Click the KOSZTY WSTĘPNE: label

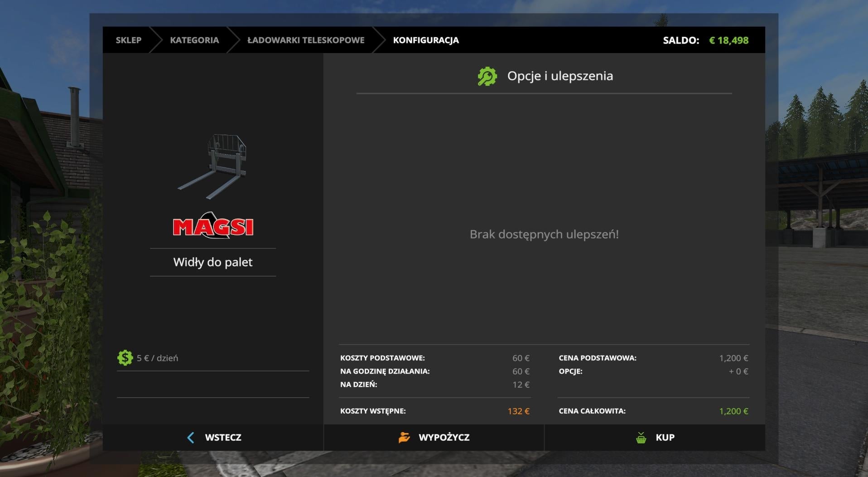[373, 411]
